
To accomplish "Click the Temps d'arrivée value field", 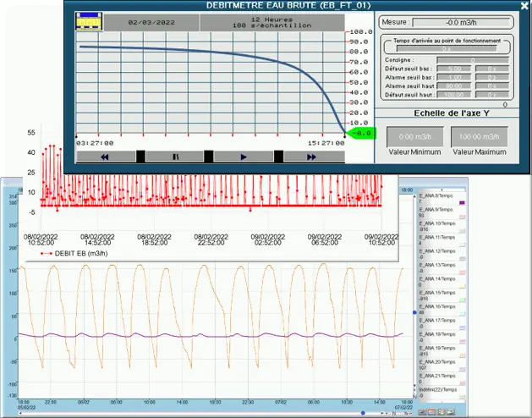I will [447, 49].
